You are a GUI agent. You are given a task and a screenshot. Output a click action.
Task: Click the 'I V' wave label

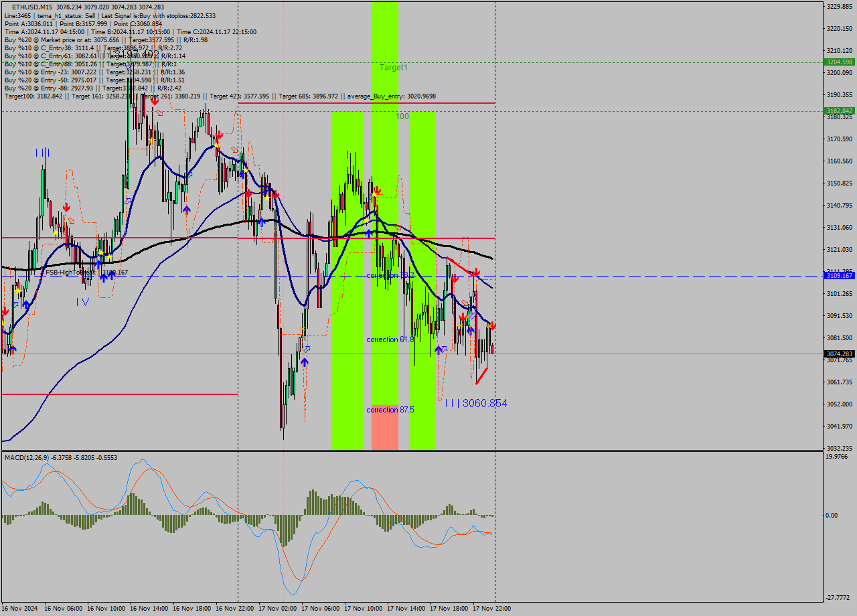point(82,302)
